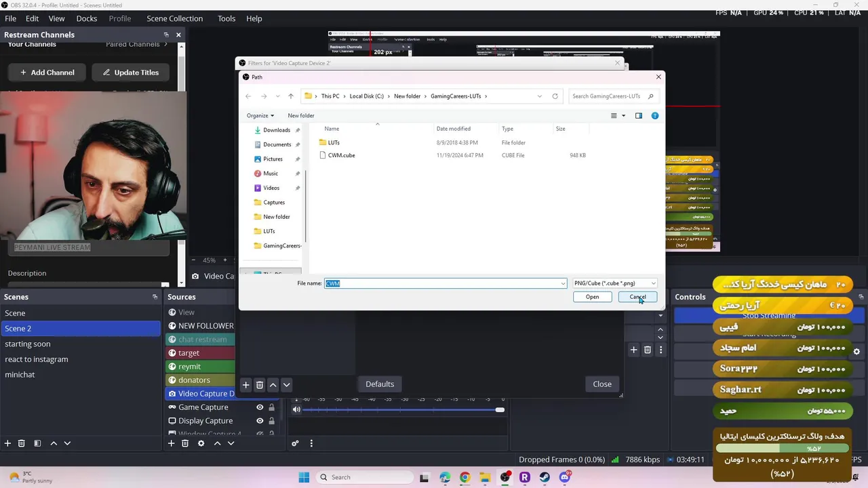Open the View menu
This screenshot has width=868, height=488.
coord(57,18)
